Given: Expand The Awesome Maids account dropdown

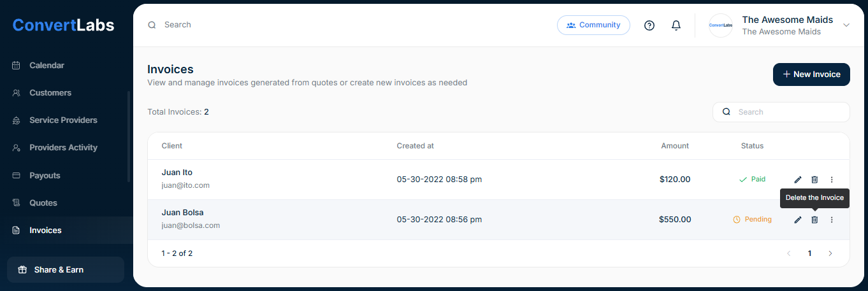Looking at the screenshot, I should point(846,25).
